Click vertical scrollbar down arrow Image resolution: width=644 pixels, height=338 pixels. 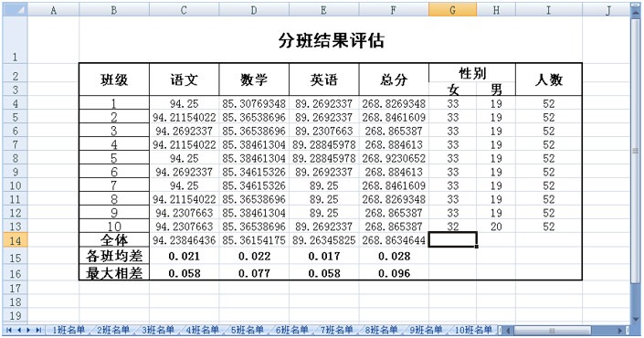[x=636, y=319]
